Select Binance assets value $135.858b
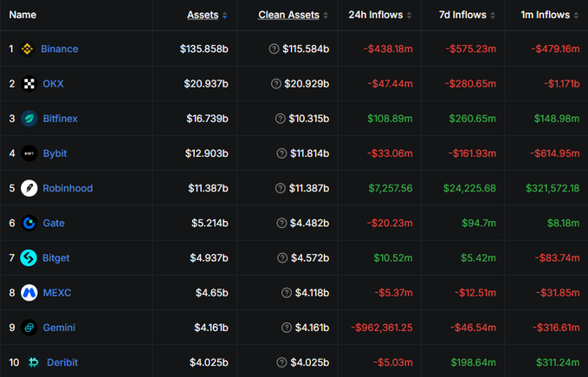 click(x=204, y=49)
